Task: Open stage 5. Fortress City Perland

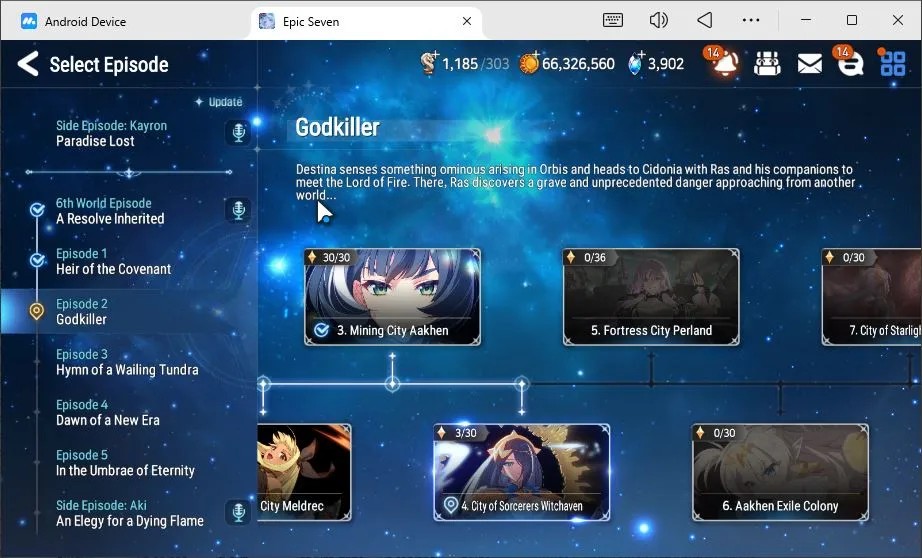Action: click(651, 297)
